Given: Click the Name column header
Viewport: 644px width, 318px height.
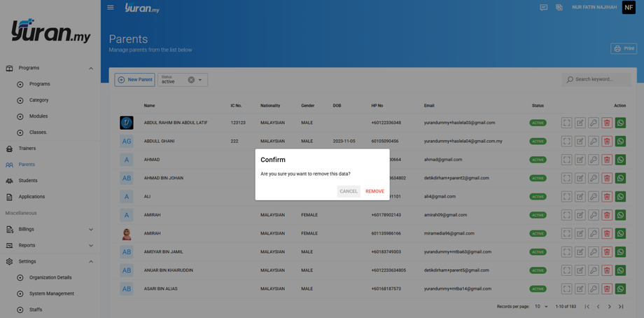Looking at the screenshot, I should pyautogui.click(x=149, y=106).
